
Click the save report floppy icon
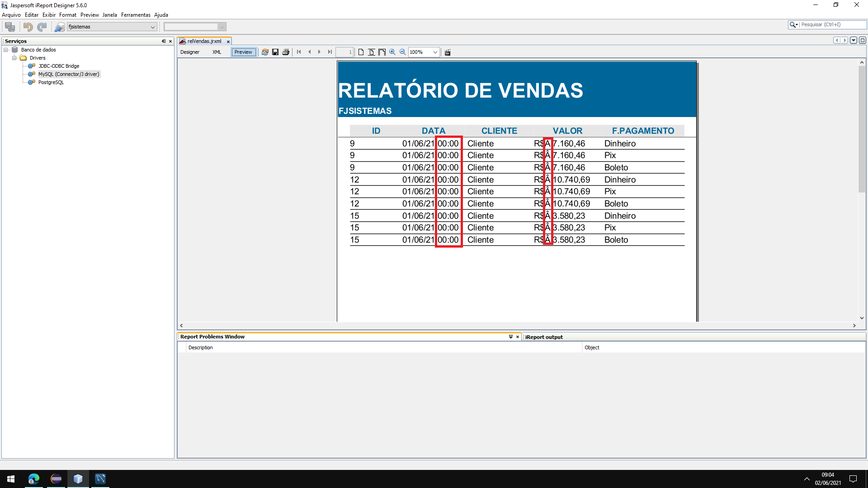point(275,52)
